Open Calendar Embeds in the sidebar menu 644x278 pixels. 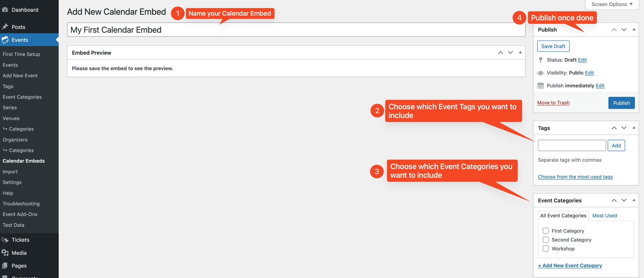(24, 161)
